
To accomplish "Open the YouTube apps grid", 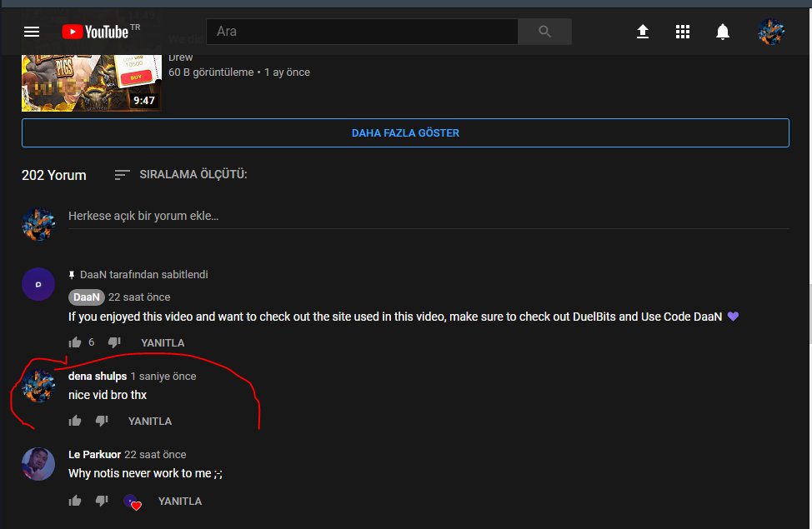I will tap(683, 32).
